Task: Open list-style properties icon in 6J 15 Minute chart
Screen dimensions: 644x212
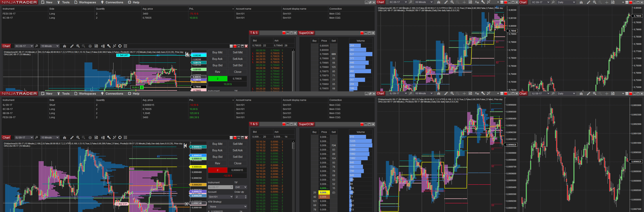Action: (125, 137)
